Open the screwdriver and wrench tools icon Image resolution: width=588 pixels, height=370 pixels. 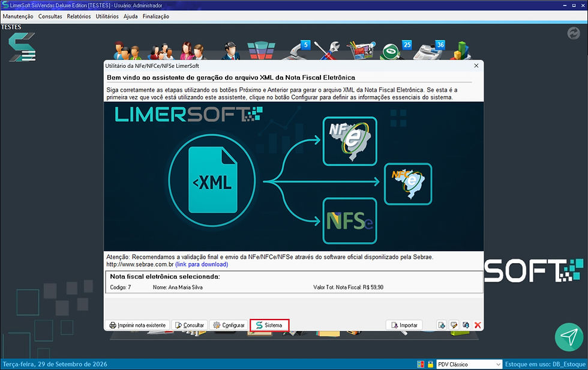click(x=327, y=50)
